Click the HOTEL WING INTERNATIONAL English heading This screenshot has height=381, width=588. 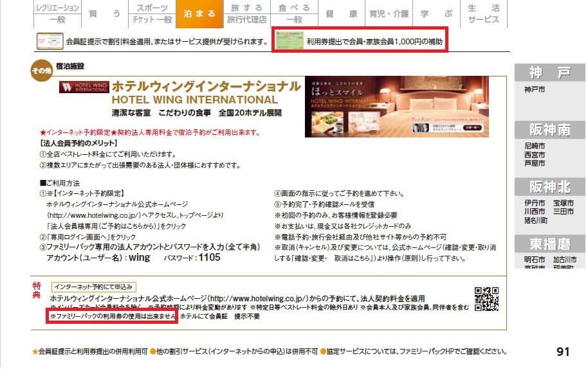coord(195,100)
